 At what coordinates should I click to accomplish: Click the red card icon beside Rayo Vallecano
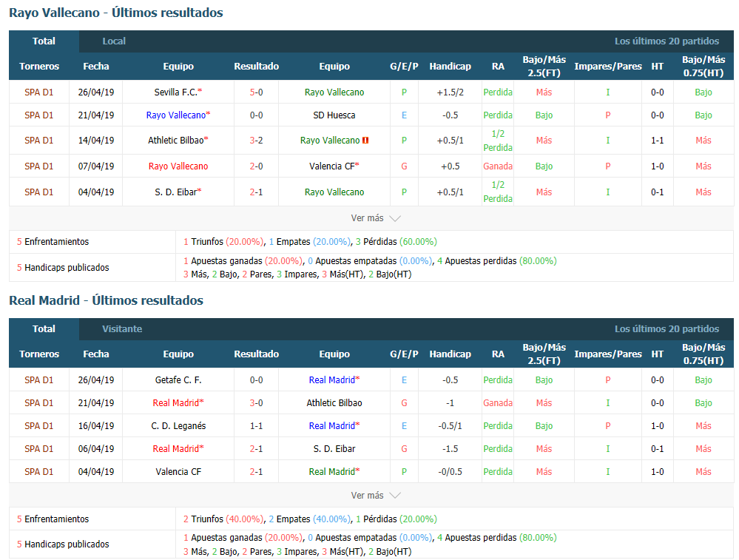(365, 141)
